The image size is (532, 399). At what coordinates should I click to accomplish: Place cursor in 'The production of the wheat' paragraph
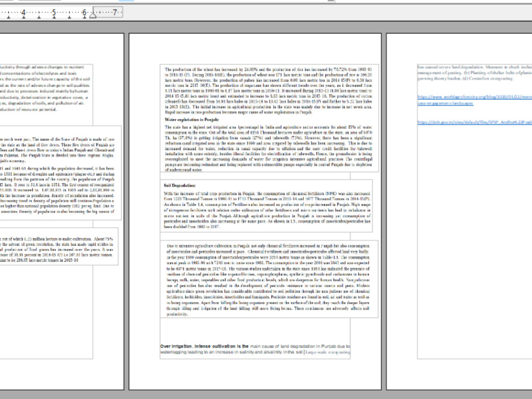[x=268, y=91]
